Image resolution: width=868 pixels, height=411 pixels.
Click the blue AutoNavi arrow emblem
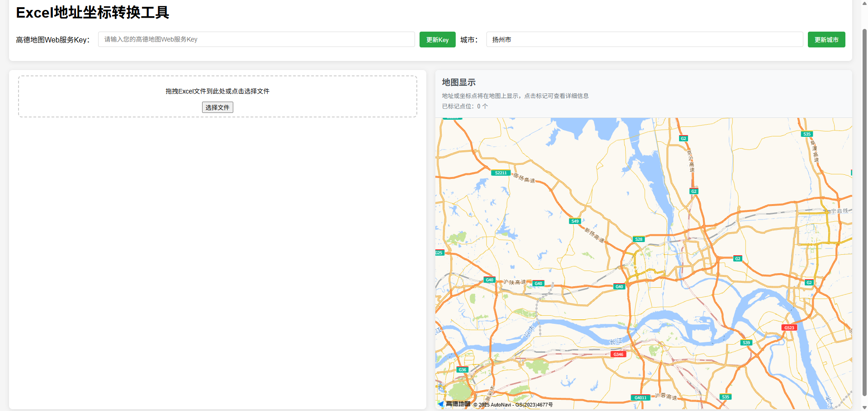[x=440, y=404]
